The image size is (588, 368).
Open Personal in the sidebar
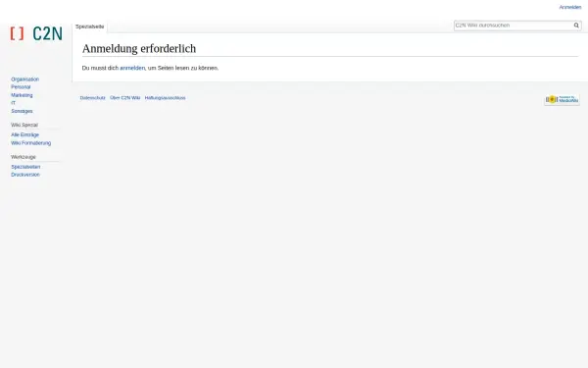click(x=21, y=87)
